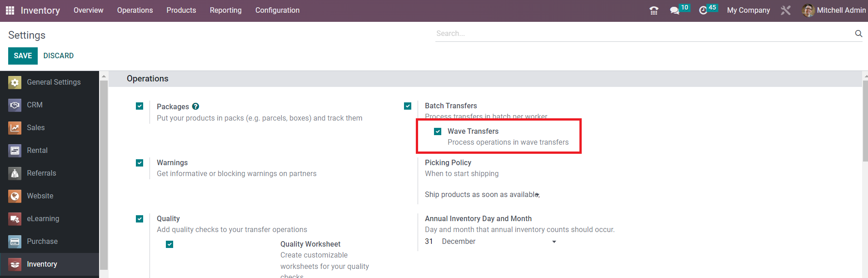This screenshot has height=278, width=868.
Task: Open the Reporting menu
Action: [225, 10]
